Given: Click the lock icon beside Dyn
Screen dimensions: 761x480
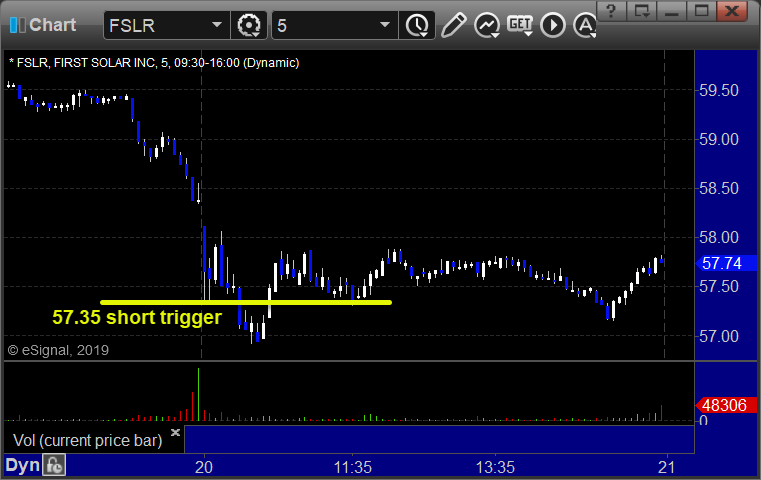Looking at the screenshot, I should tap(53, 465).
